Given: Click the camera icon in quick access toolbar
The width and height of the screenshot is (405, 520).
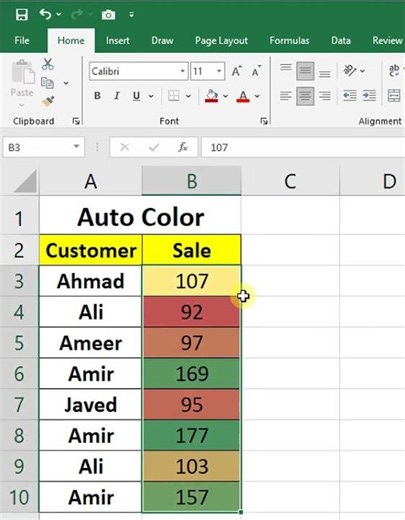Looking at the screenshot, I should tap(108, 15).
